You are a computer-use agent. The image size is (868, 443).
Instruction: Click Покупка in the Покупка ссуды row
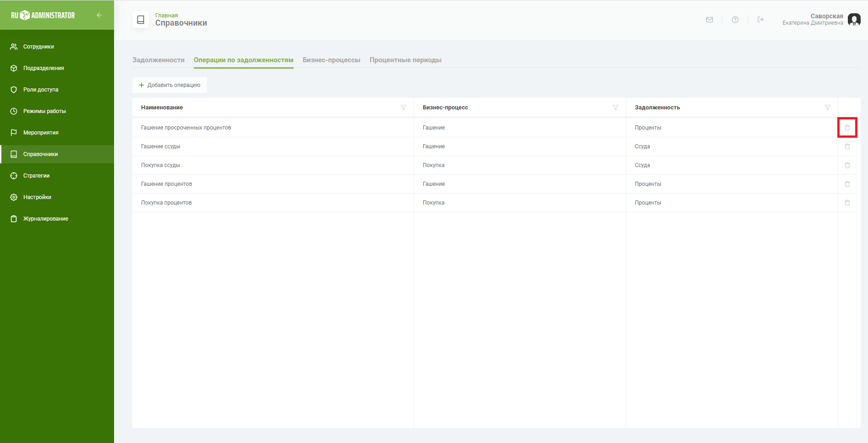coord(433,165)
